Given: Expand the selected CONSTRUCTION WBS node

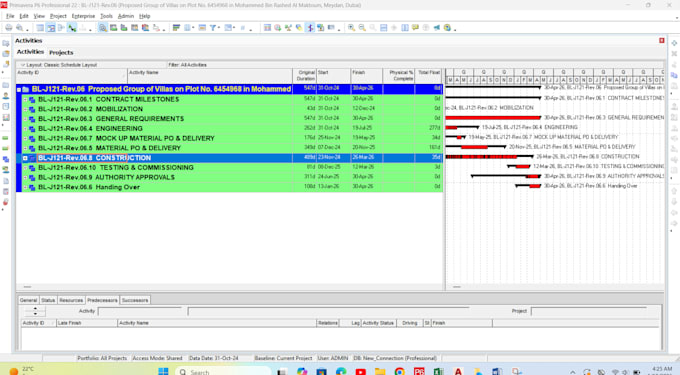Looking at the screenshot, I should pos(25,158).
